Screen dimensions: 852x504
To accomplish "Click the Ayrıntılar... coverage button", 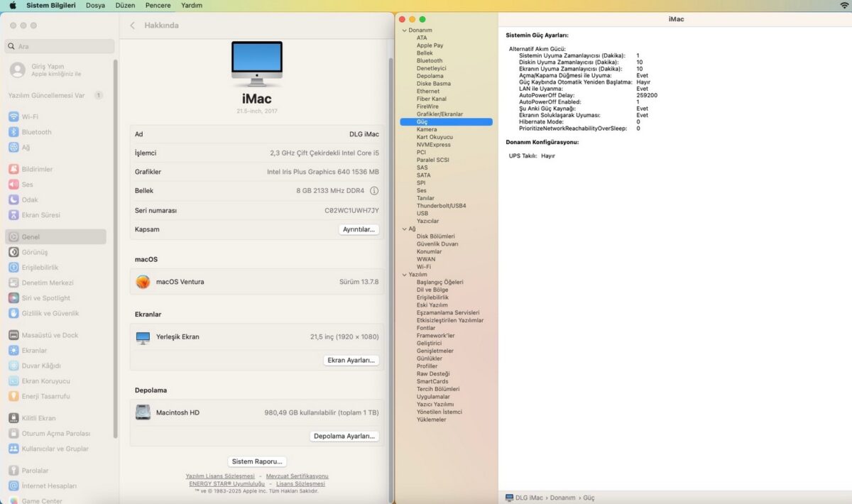I will point(359,230).
